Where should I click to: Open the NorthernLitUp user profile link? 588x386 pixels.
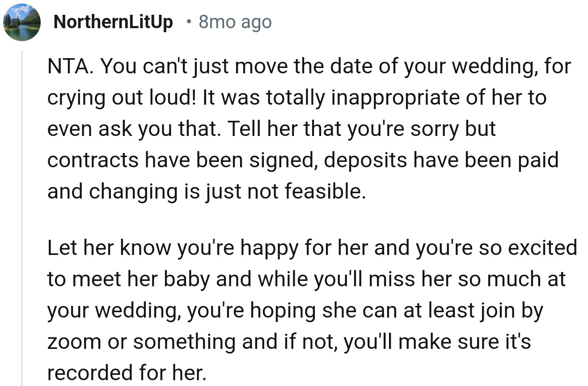pos(113,22)
